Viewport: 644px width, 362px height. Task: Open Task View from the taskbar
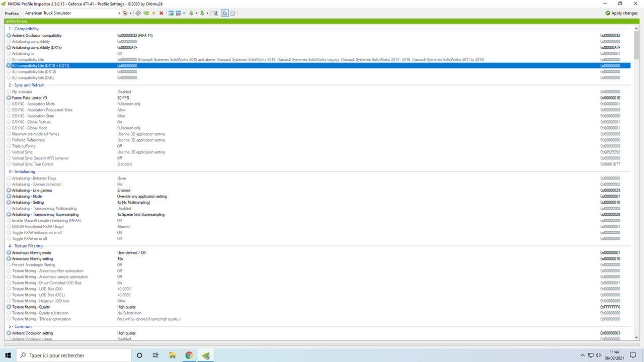click(x=155, y=355)
